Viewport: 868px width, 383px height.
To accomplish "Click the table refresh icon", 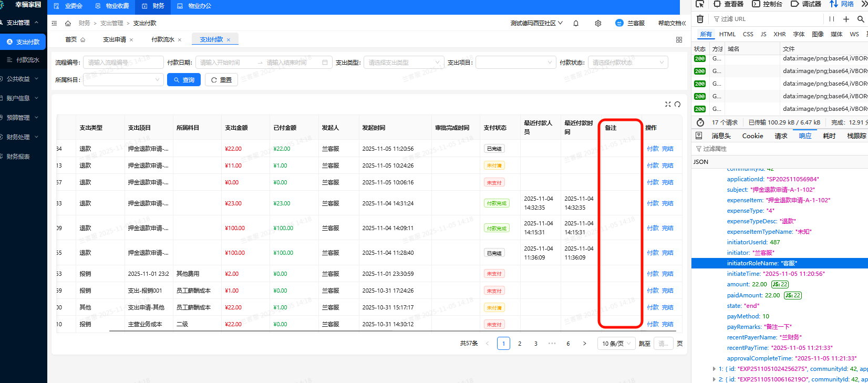I will click(678, 104).
